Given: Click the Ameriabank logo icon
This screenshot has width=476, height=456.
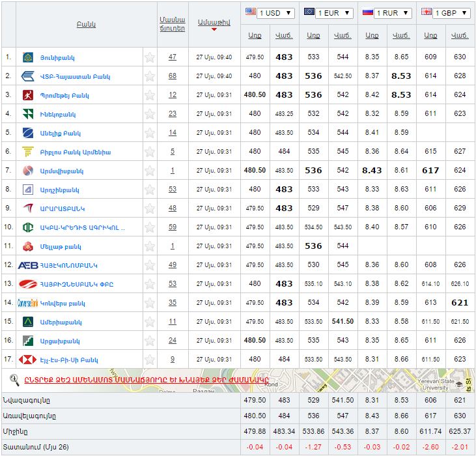Looking at the screenshot, I should [28, 322].
